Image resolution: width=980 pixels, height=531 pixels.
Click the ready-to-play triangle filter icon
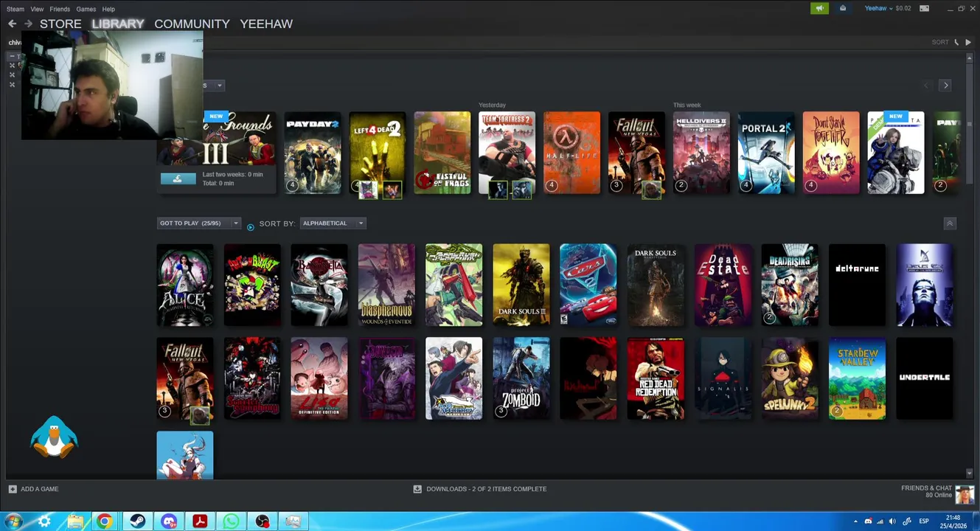[x=968, y=42]
